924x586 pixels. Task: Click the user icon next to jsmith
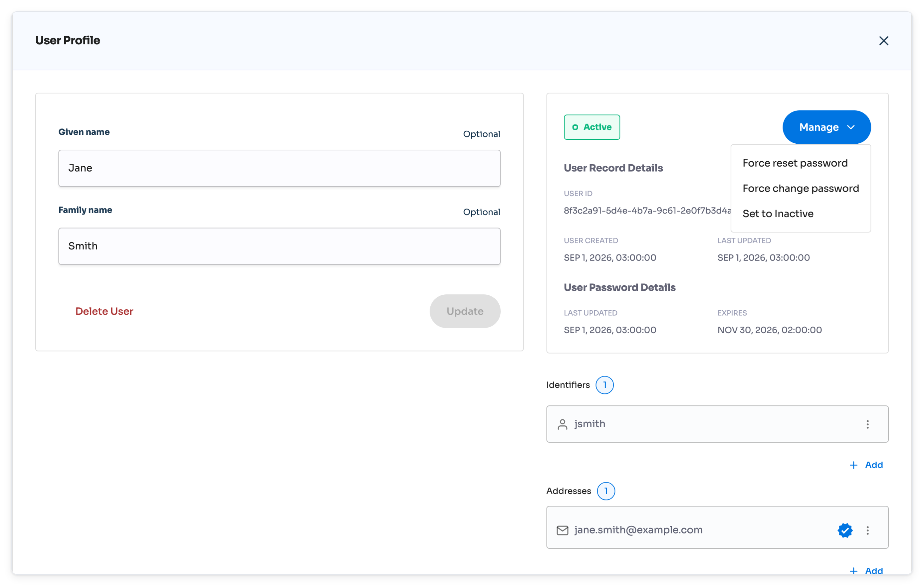[562, 424]
